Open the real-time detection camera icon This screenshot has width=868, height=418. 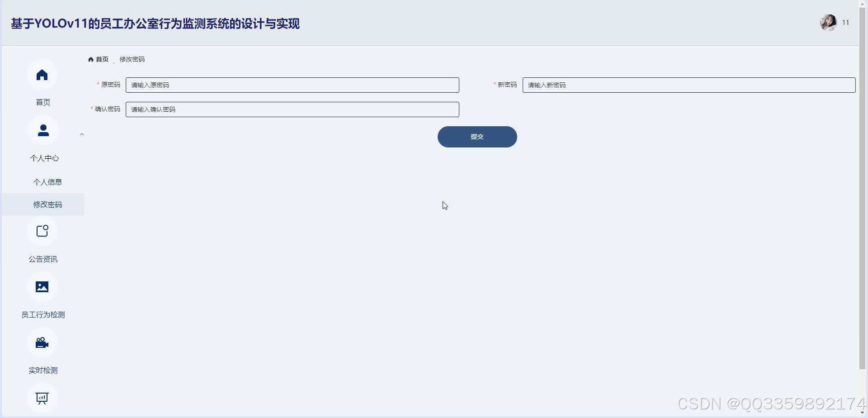click(x=42, y=342)
